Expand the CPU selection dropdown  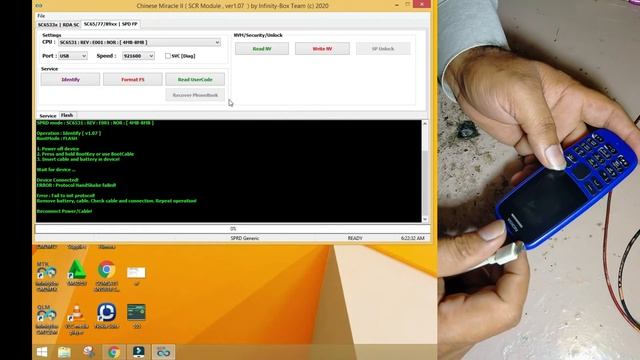point(217,42)
